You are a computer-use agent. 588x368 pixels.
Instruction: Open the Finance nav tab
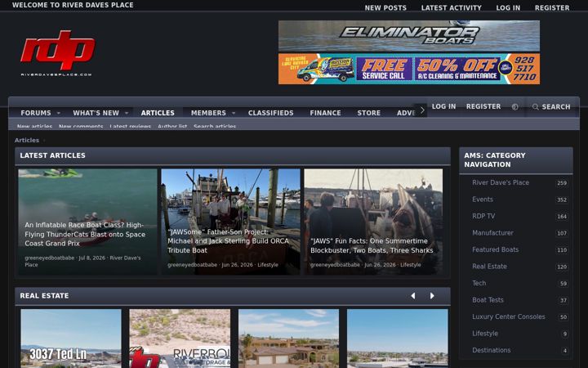click(x=326, y=113)
